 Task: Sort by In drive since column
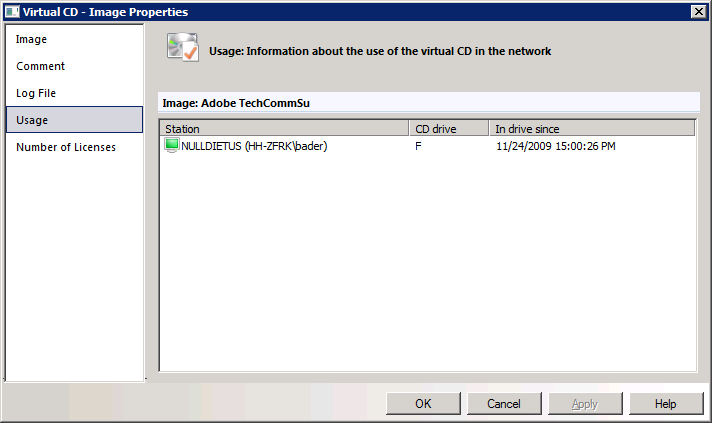pos(592,129)
